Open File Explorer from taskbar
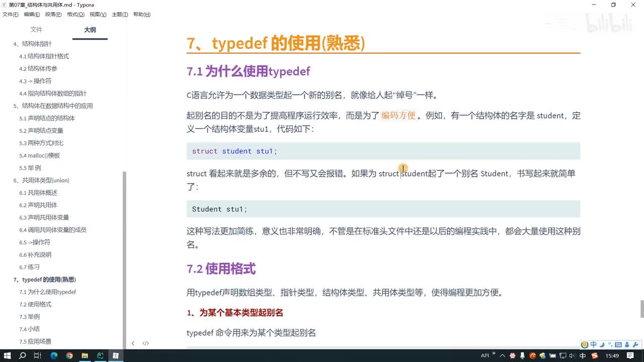The width and height of the screenshot is (644, 362). tap(85, 355)
